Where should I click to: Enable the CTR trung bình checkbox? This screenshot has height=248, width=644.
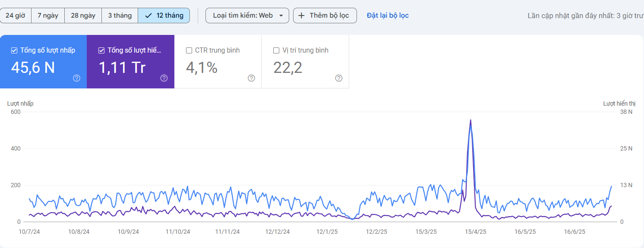click(x=189, y=50)
